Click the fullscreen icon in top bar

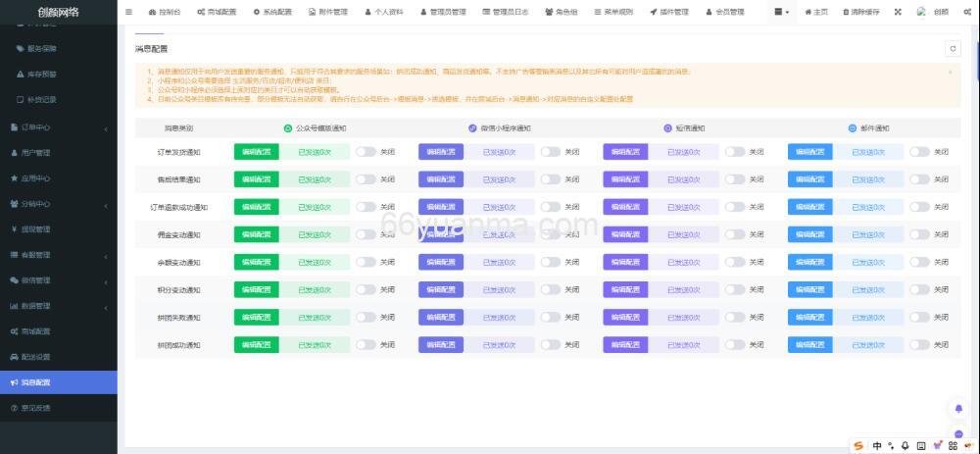898,12
